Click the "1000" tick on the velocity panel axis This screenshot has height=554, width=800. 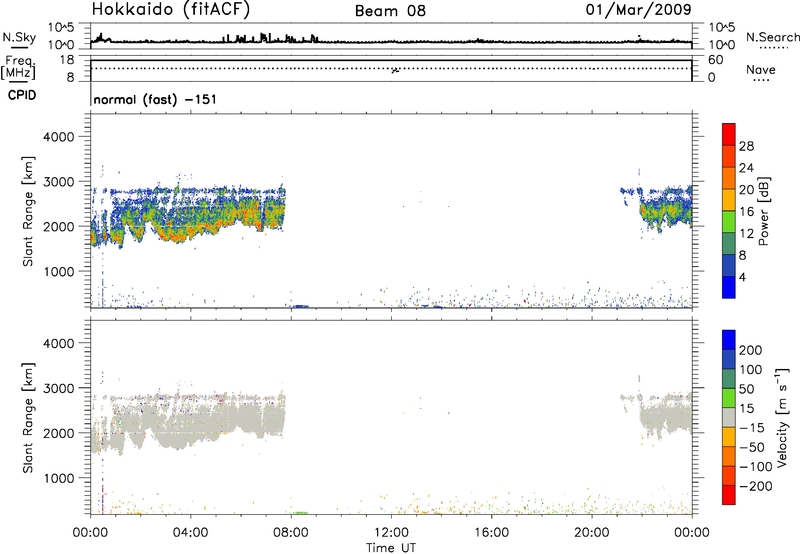[58, 478]
